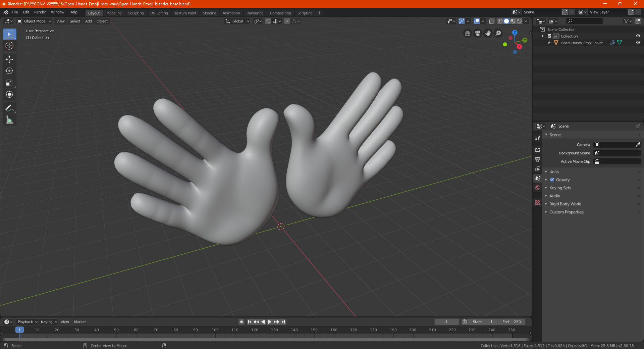Toggle X-ray view
Screen dimensions: 644x349
[x=491, y=21]
